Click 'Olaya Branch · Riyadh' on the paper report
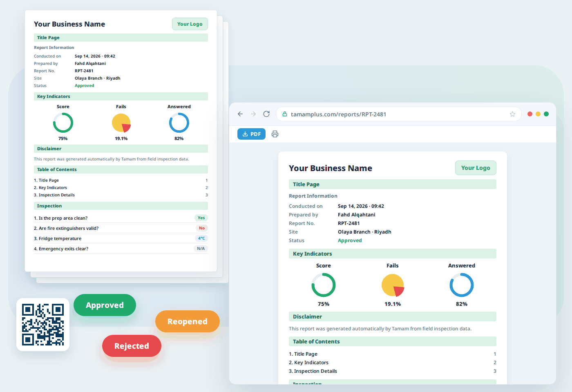 click(x=97, y=78)
